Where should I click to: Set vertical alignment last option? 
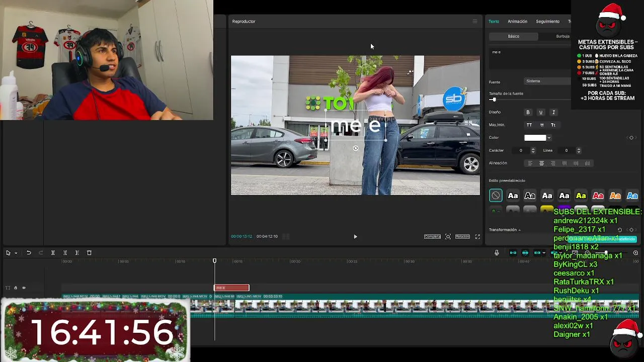(x=587, y=163)
